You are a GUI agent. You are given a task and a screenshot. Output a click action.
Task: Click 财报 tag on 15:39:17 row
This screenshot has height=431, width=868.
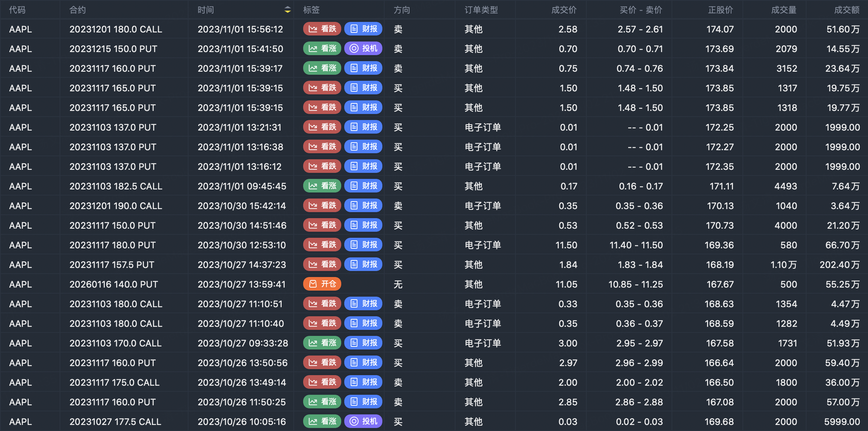363,68
